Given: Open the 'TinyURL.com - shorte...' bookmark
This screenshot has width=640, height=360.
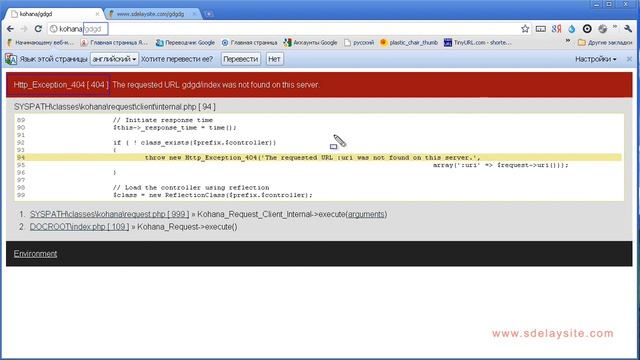Looking at the screenshot, I should 478,42.
